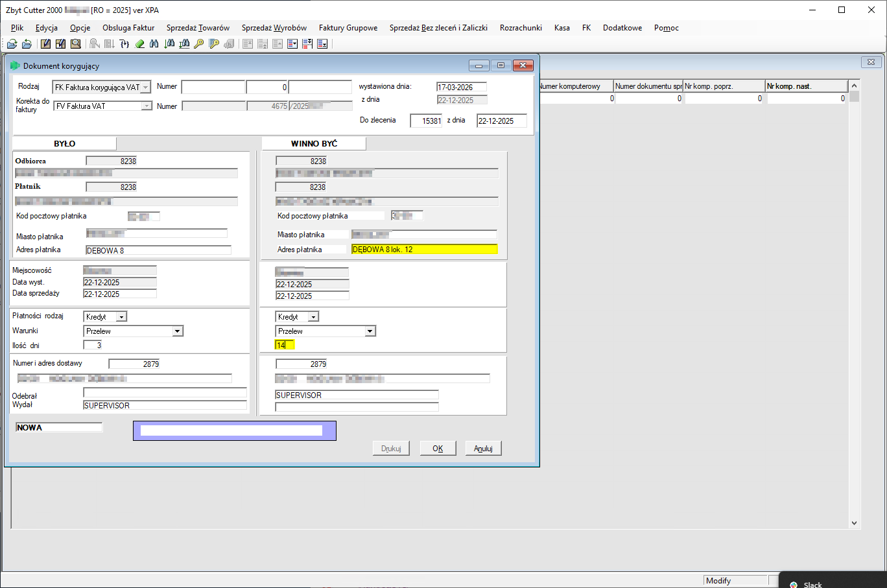The width and height of the screenshot is (887, 588).
Task: Open the Plik menu
Action: point(18,28)
